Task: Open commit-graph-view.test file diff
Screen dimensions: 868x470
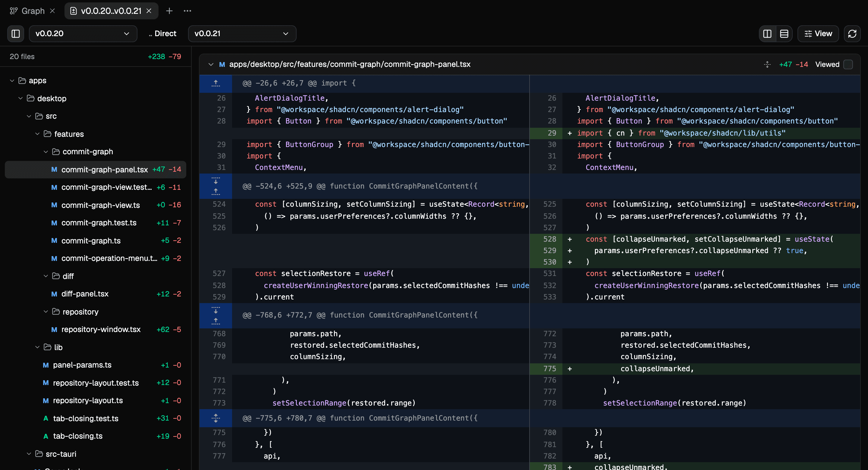Action: [96, 187]
